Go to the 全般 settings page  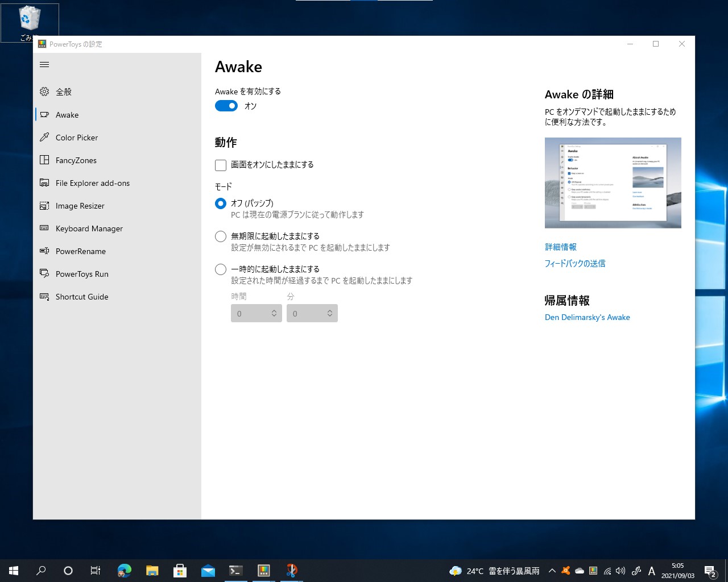click(117, 92)
